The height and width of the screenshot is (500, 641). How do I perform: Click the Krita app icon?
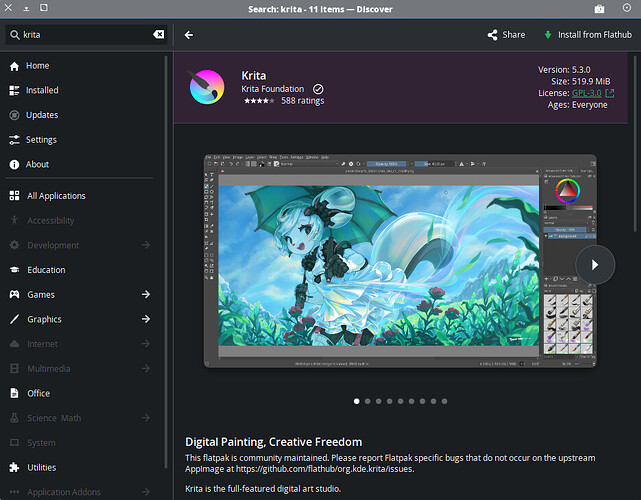(207, 87)
